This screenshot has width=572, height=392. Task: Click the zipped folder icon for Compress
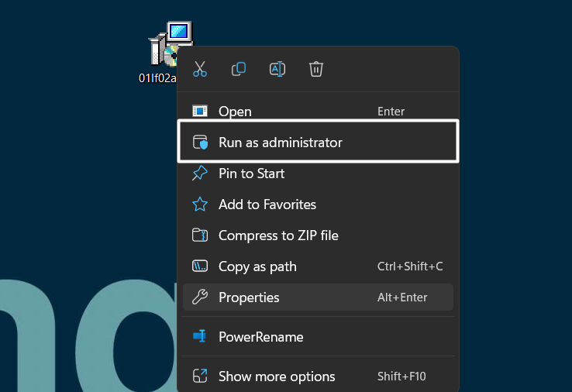(200, 236)
